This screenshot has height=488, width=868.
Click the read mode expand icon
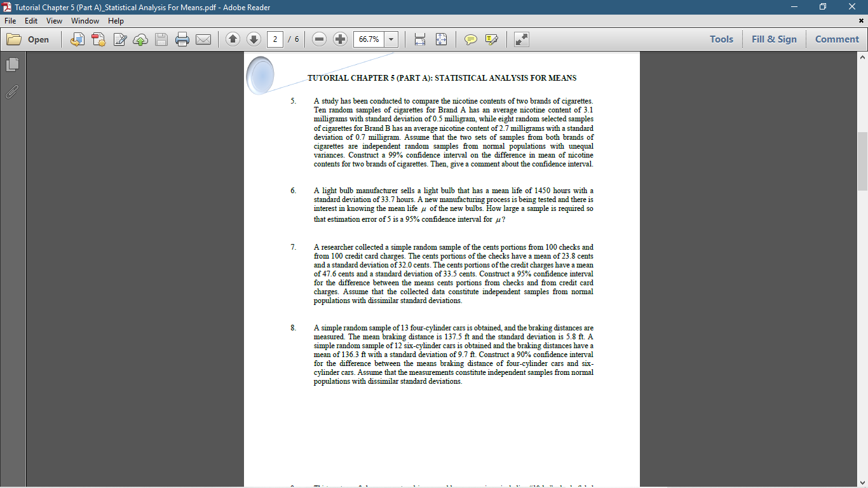coord(521,39)
